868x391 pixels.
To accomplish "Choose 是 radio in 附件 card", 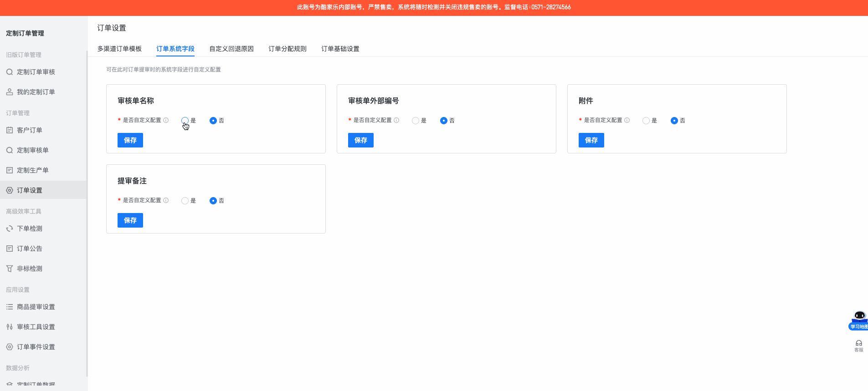I will point(646,121).
